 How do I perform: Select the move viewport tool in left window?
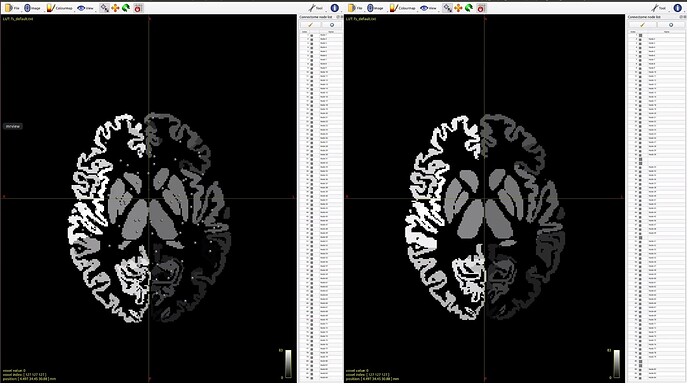115,8
